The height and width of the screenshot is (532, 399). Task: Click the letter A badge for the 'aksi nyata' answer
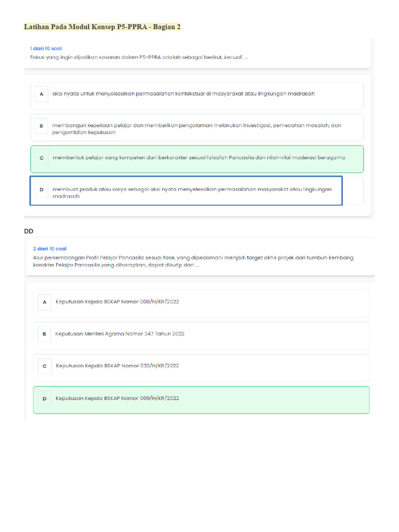pyautogui.click(x=41, y=94)
